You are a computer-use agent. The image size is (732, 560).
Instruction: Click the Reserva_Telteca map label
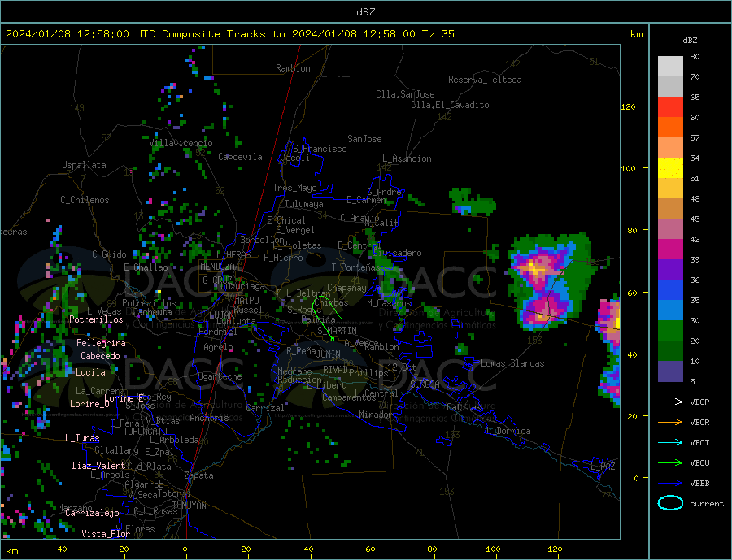point(485,80)
